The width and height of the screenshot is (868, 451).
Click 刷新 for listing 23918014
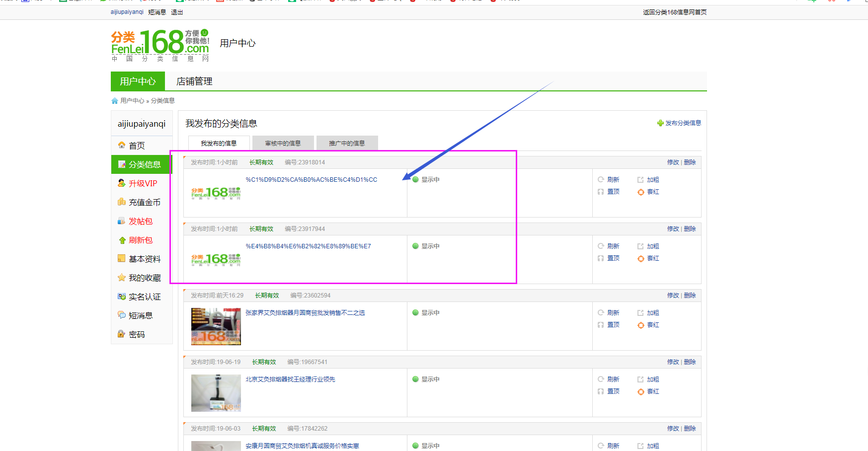[613, 180]
